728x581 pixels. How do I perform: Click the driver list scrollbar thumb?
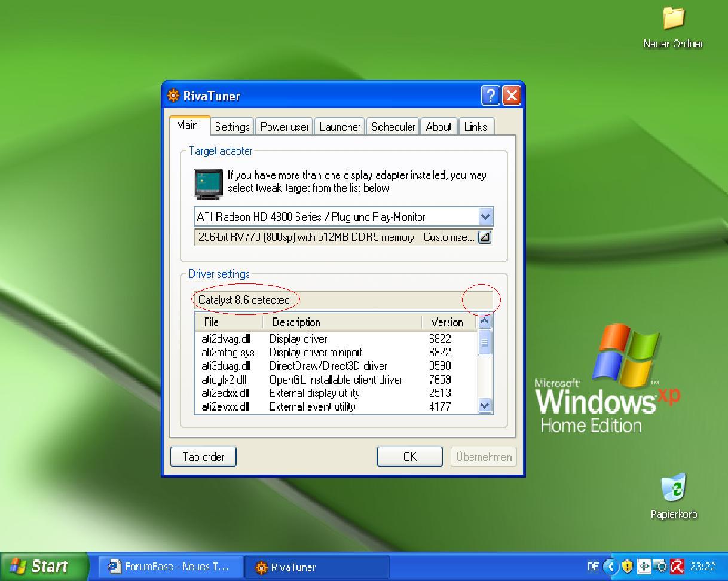pos(485,343)
